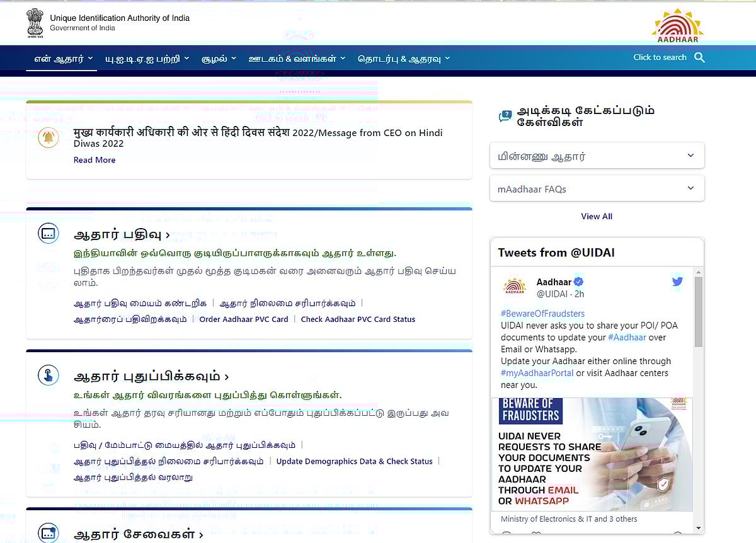
Task: Open the @UIDAI Aadhaar profile avatar
Action: point(514,287)
